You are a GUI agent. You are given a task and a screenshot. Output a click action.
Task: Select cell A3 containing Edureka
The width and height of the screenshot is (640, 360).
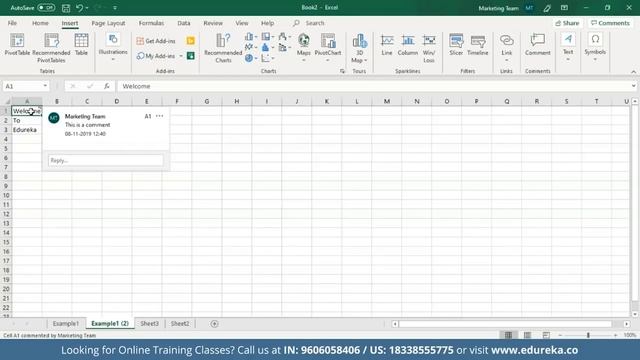[x=27, y=130]
